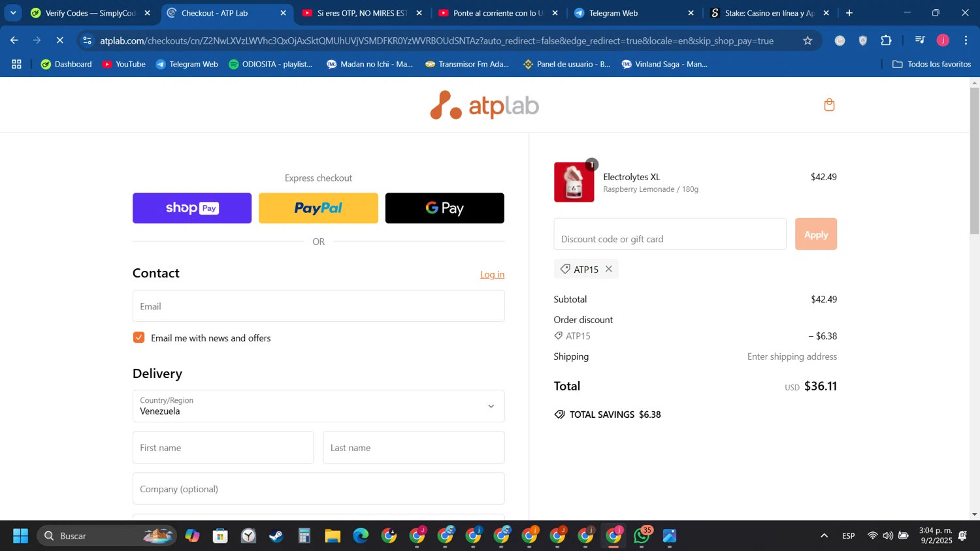Open the Windows search box Buscar
Viewport: 980px width, 551px height.
[x=106, y=536]
